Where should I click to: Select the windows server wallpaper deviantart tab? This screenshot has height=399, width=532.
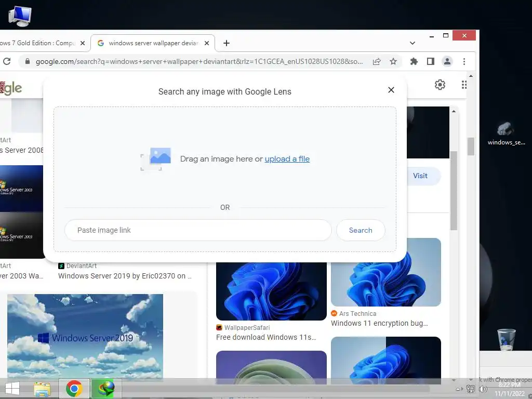click(153, 43)
